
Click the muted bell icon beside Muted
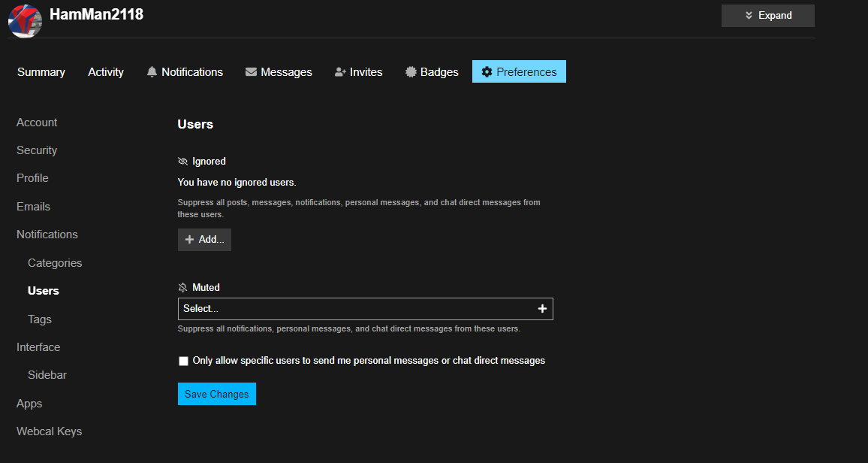coord(182,287)
